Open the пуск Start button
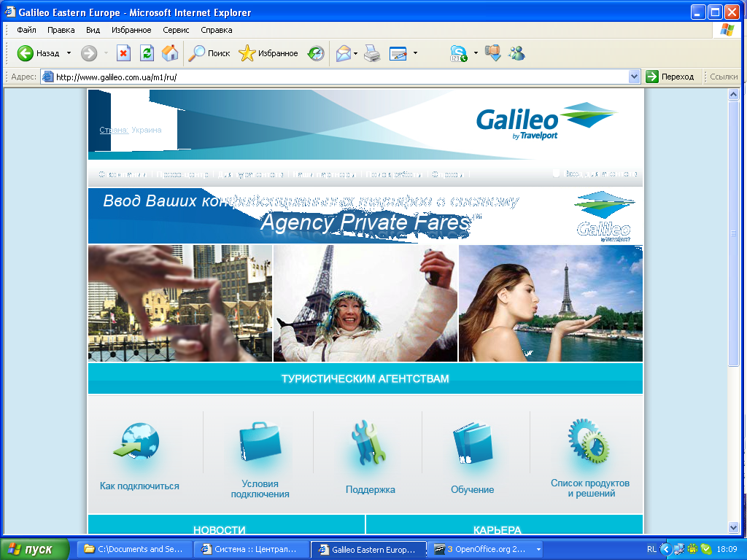 pos(34,549)
